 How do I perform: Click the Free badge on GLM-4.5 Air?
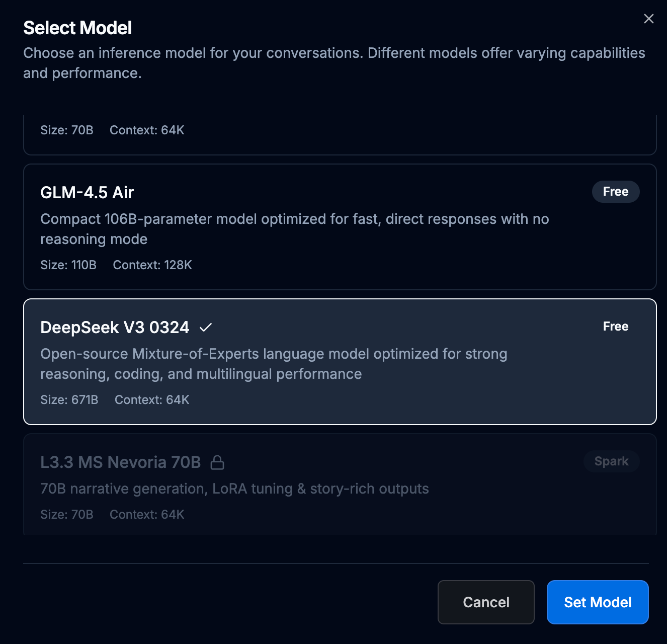615,192
